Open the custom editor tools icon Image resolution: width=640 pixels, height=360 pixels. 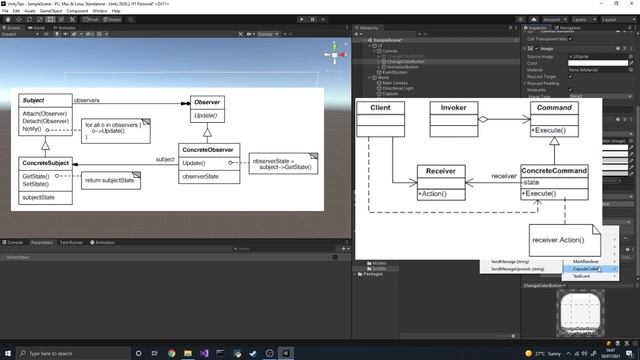pyautogui.click(x=72, y=20)
